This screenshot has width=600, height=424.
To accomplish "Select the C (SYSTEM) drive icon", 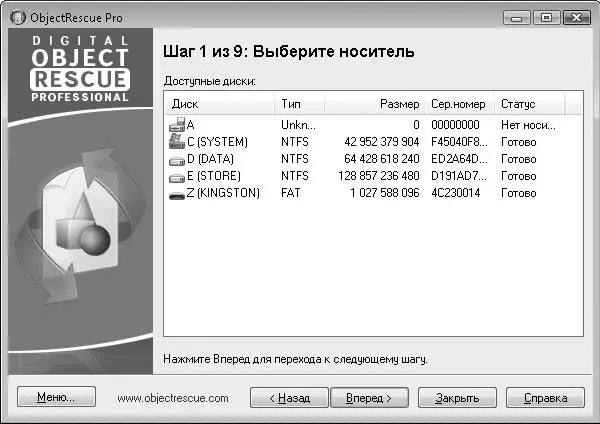I will point(178,142).
